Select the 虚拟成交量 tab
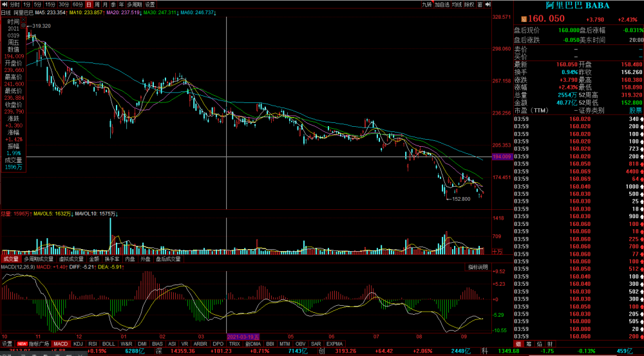 click(x=71, y=259)
